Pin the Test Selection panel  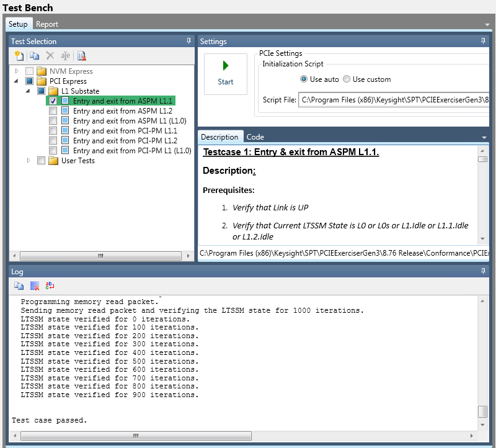coord(188,41)
